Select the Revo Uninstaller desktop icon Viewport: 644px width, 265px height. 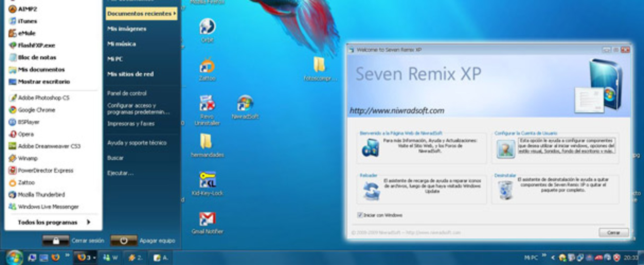(x=207, y=110)
